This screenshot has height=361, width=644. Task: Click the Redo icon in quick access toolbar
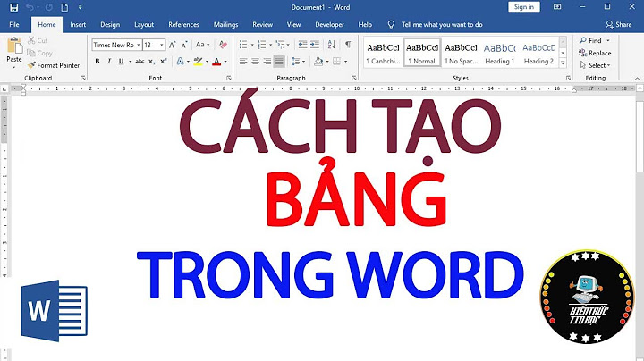click(49, 7)
